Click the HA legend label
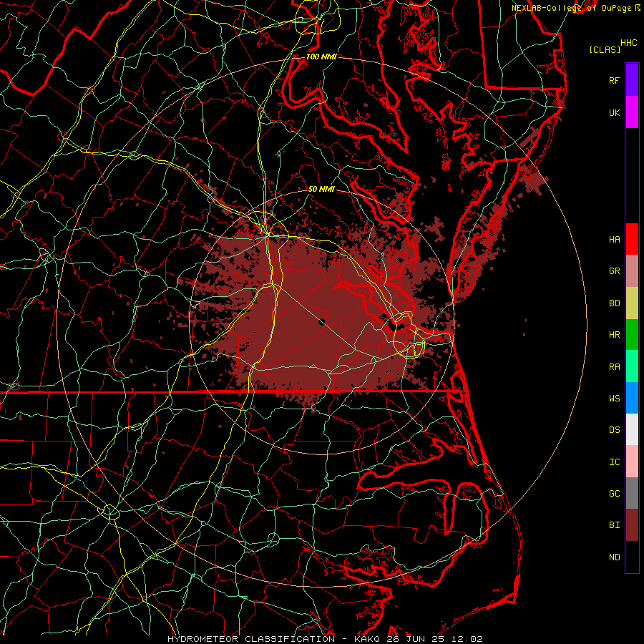Viewport: 644px width, 644px height. (614, 240)
